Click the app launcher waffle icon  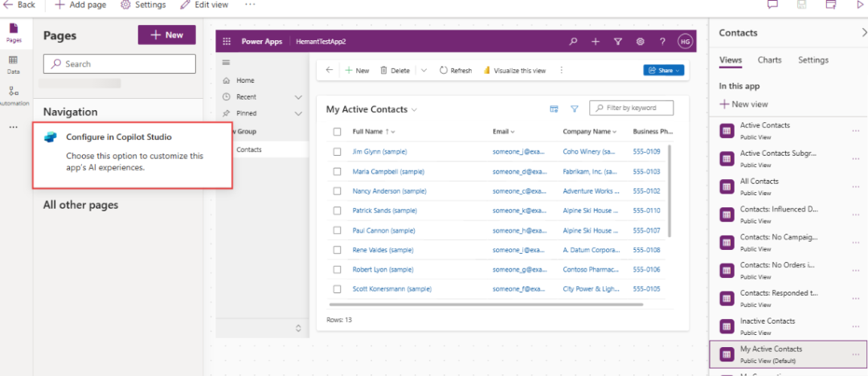click(x=227, y=42)
